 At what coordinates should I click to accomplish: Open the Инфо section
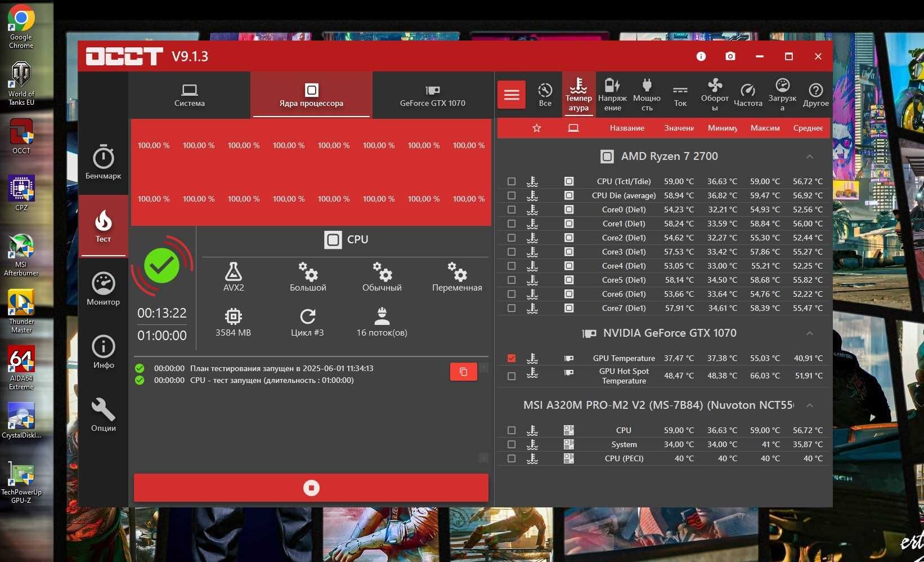pyautogui.click(x=104, y=352)
